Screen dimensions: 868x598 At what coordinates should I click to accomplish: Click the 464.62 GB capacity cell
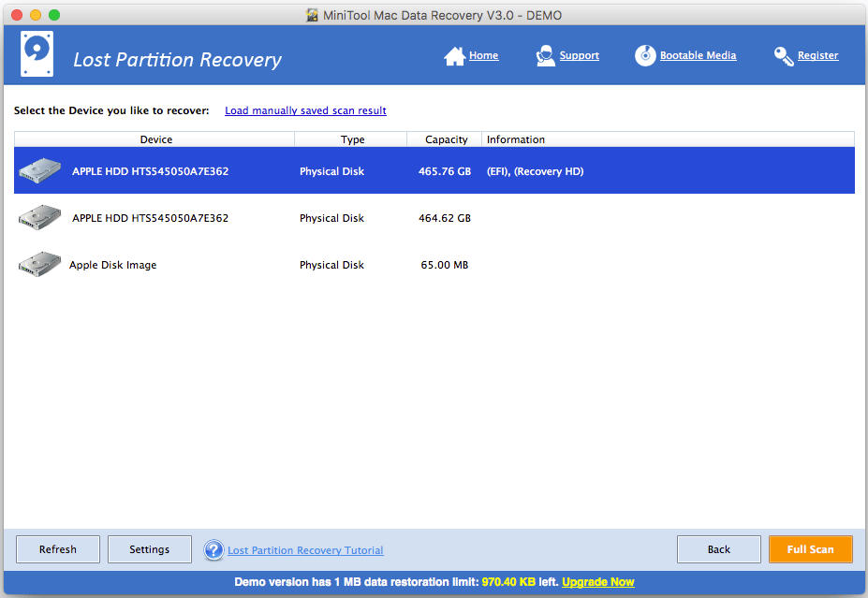(x=445, y=218)
